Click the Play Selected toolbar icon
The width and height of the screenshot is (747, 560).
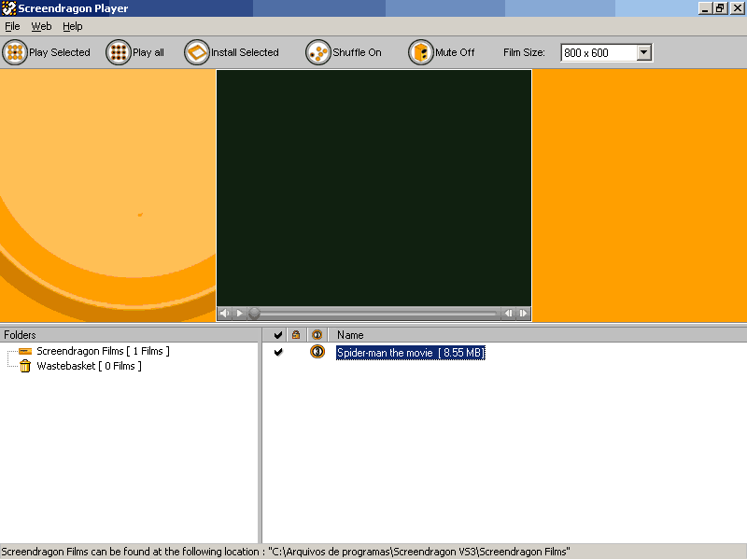coord(15,53)
